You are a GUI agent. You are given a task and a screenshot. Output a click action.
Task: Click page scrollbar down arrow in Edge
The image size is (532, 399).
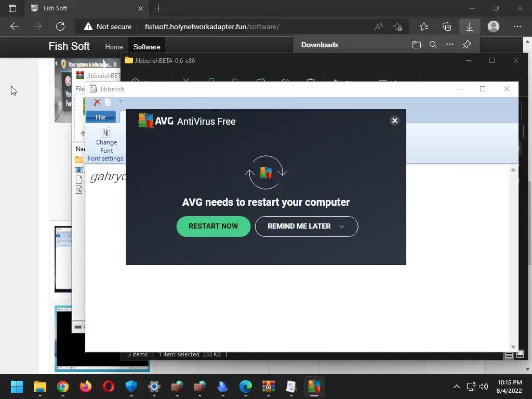528,369
